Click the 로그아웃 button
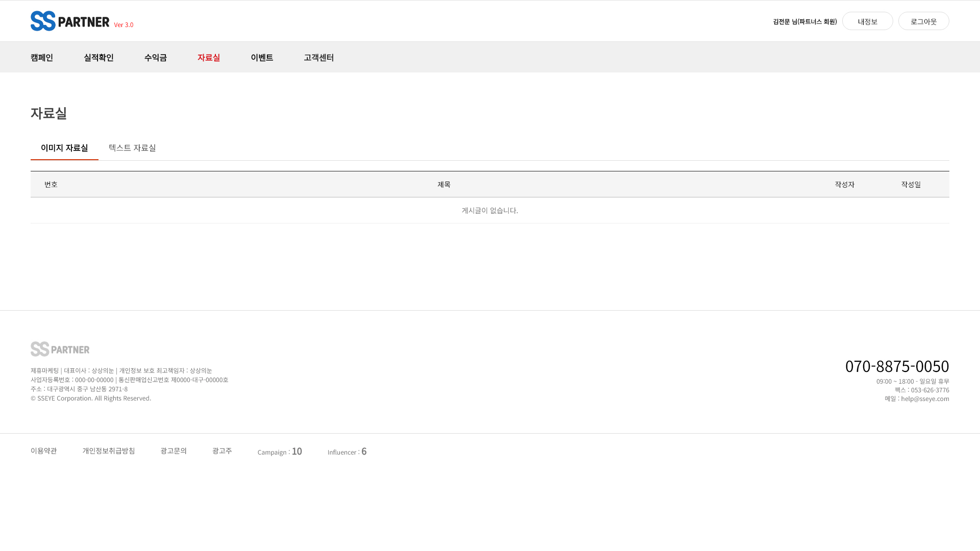The width and height of the screenshot is (980, 551). [923, 21]
